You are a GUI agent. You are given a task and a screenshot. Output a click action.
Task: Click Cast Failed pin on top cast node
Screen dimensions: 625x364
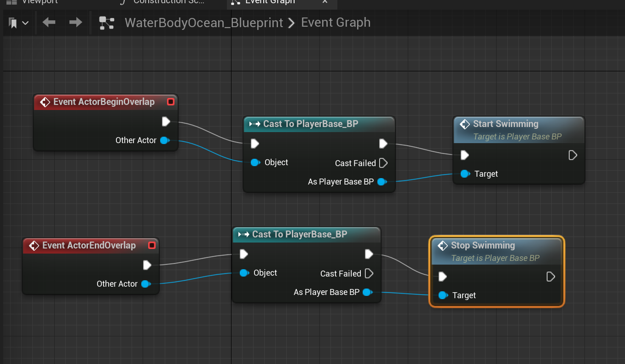383,163
